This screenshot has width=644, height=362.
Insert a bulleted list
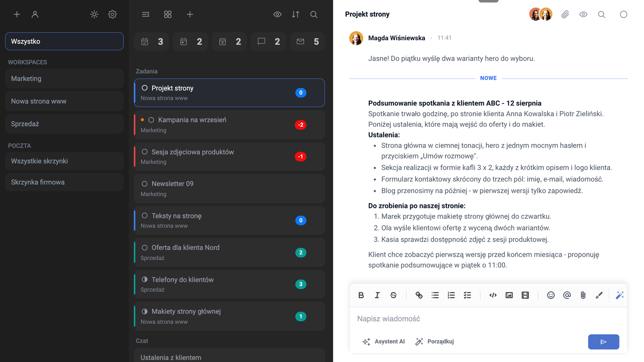click(435, 295)
